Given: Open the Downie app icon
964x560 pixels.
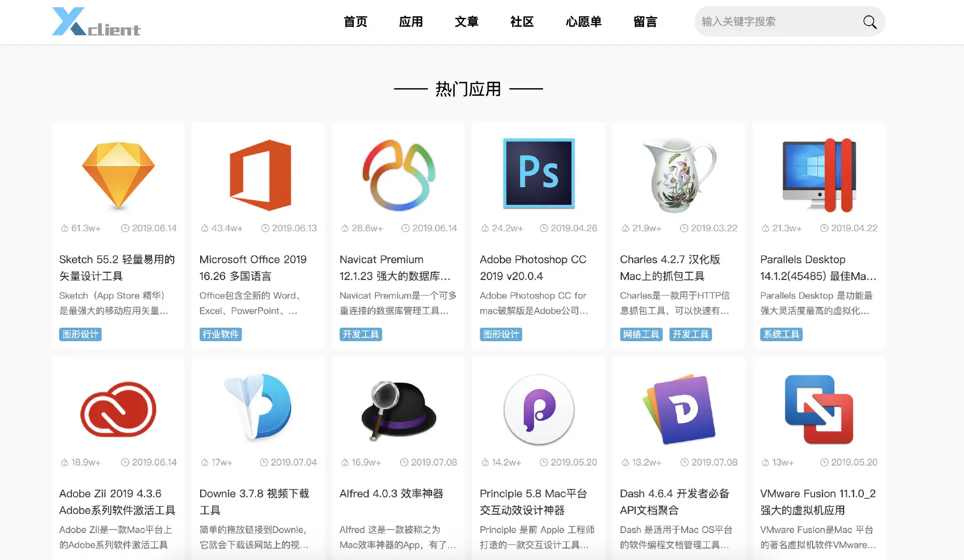Looking at the screenshot, I should click(x=258, y=408).
